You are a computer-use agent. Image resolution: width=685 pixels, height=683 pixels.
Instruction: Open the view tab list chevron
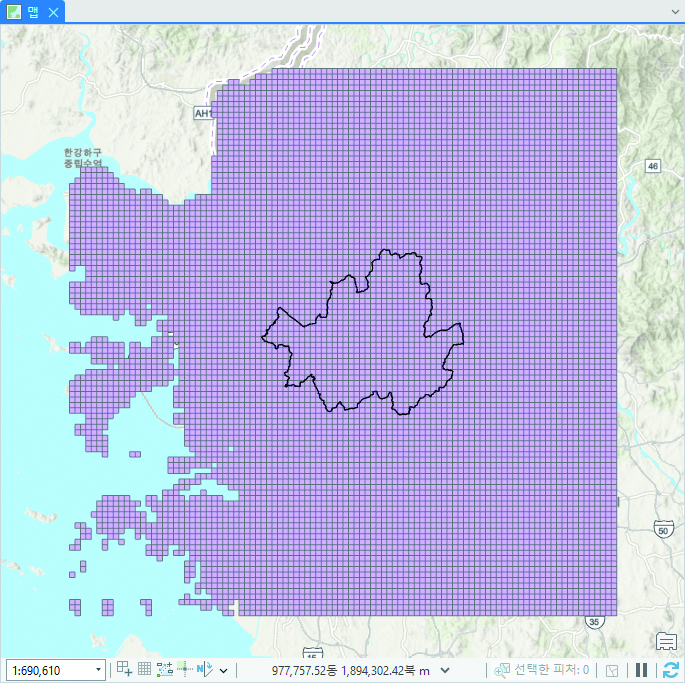[676, 12]
